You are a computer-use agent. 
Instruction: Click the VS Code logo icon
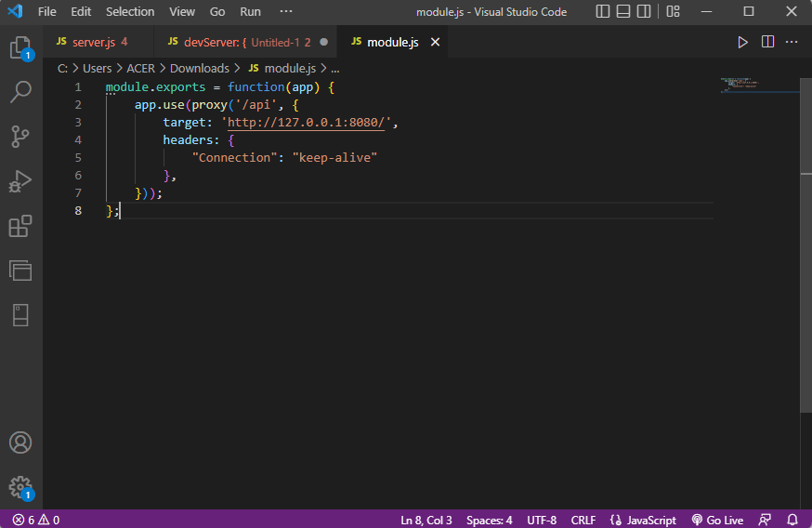point(15,11)
